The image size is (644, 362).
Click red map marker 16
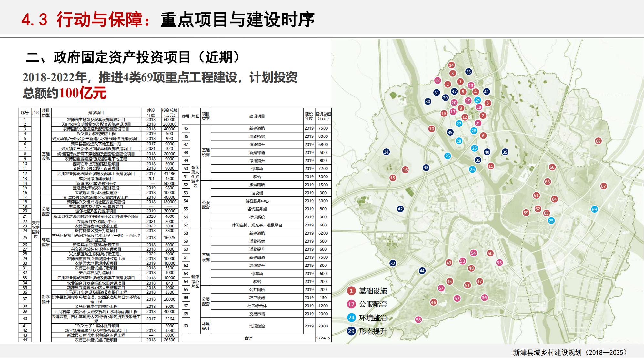(405, 170)
